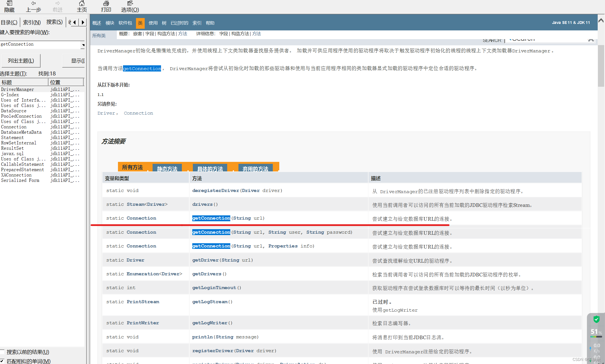This screenshot has height=364, width=605.
Task: Open getConnection with Properties info link
Action: [211, 246]
